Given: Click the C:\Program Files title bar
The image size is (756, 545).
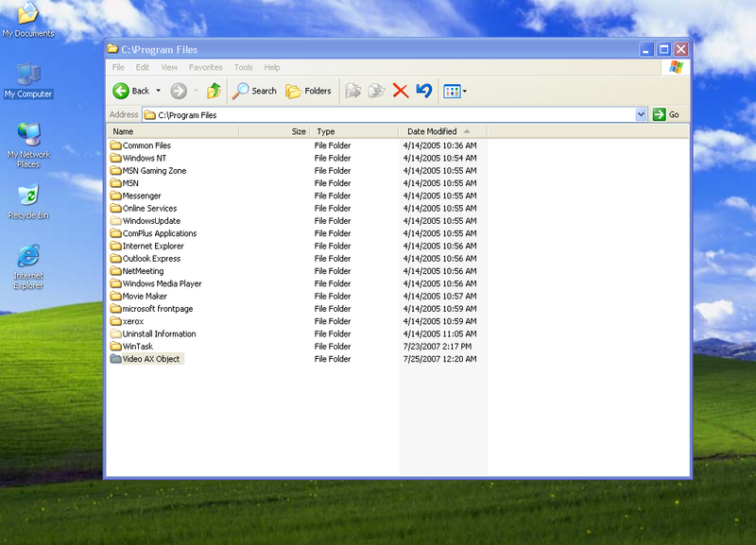Looking at the screenshot, I should [x=371, y=49].
